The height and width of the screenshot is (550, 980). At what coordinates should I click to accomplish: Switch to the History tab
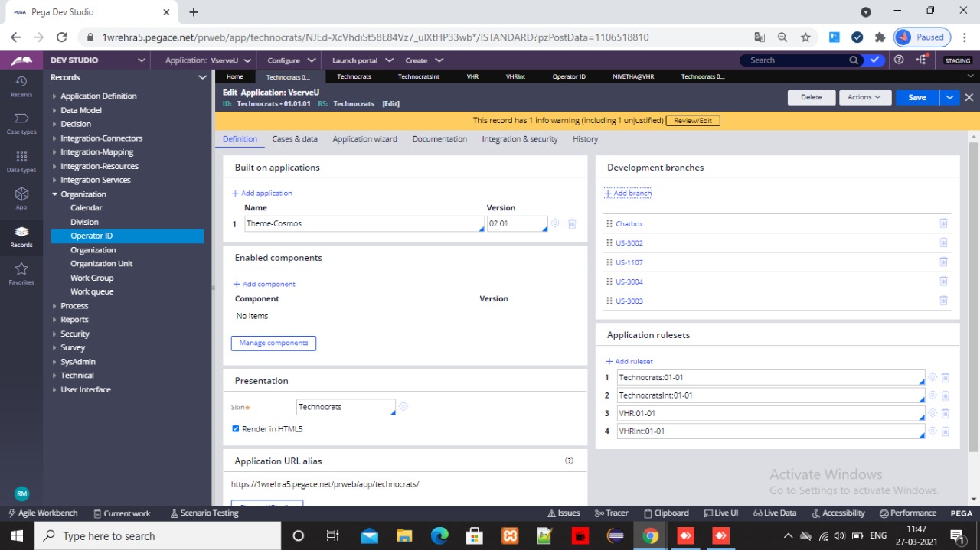[585, 139]
